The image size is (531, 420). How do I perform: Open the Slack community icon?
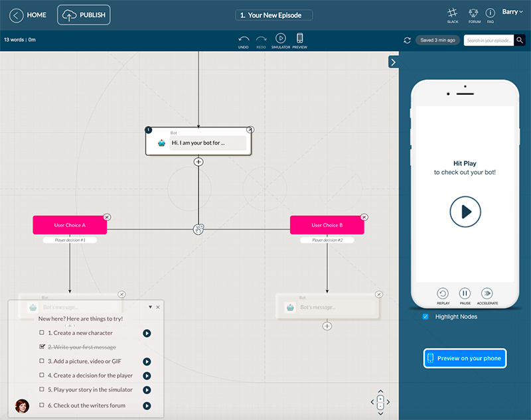coord(452,13)
